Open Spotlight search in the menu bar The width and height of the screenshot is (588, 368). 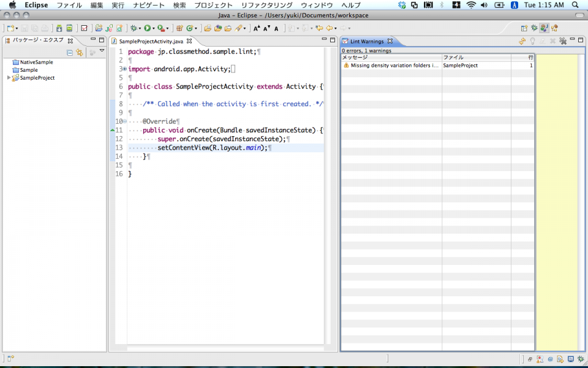pyautogui.click(x=576, y=5)
